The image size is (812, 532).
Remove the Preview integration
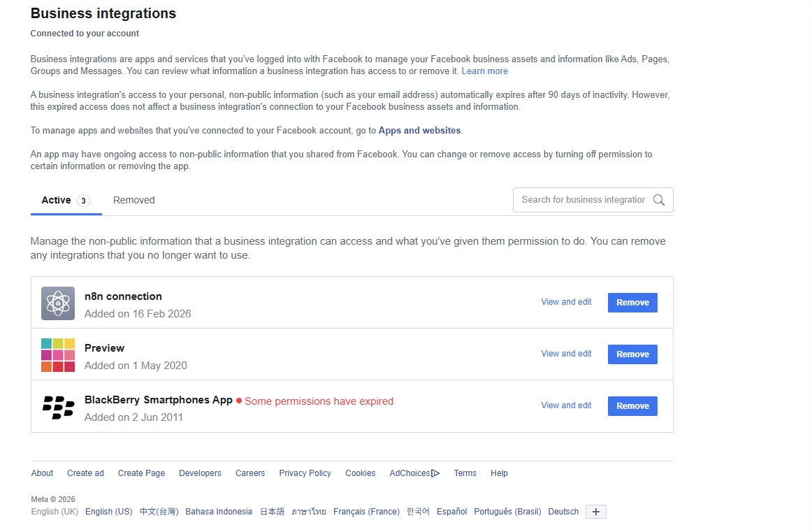coord(632,354)
